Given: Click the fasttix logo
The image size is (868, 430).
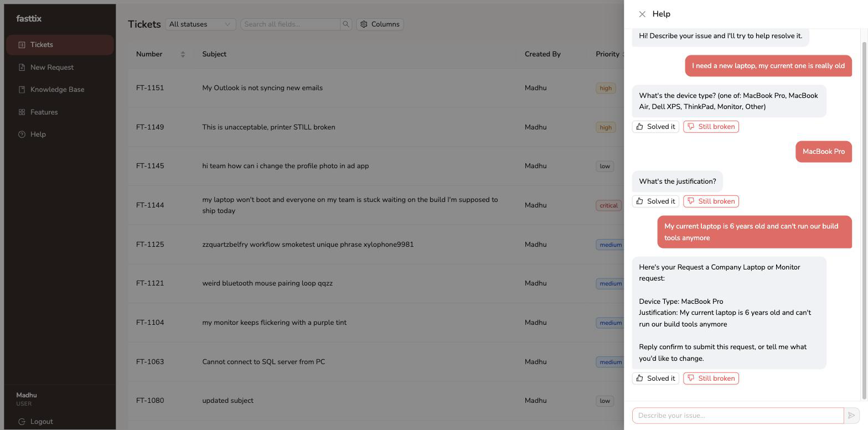Looking at the screenshot, I should click(x=29, y=19).
